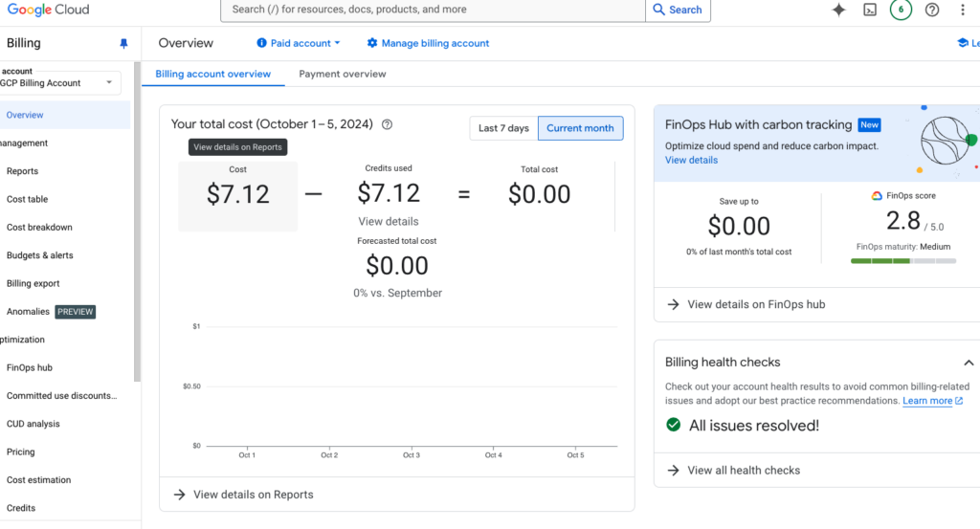Click the external link icon after Learn more
Screen dimensions: 980x529
[959, 401]
